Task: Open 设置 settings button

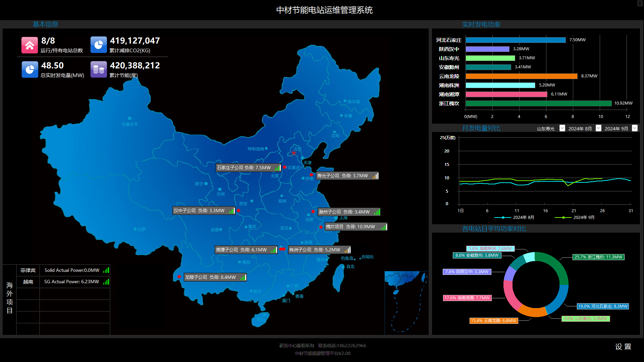Action: pos(623,347)
